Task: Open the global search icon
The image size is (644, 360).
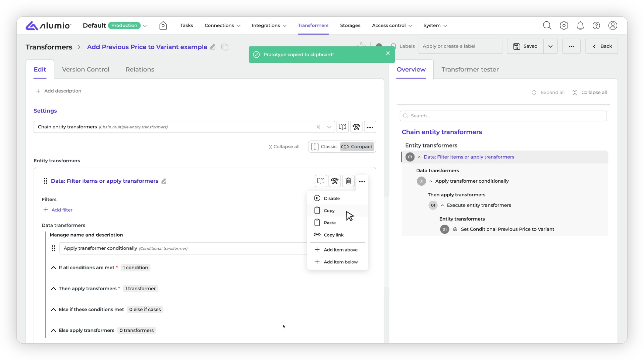Action: (x=547, y=25)
